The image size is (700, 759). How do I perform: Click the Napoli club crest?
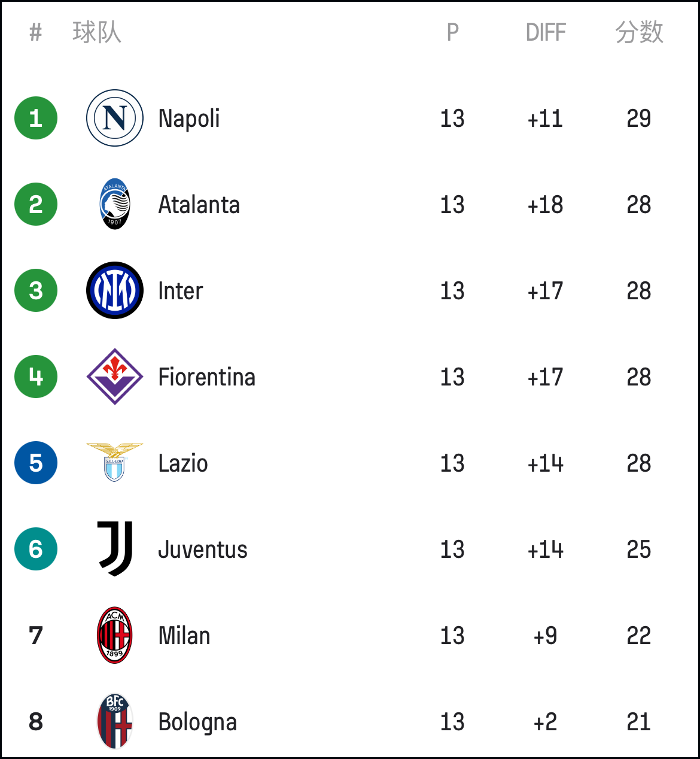pos(115,118)
